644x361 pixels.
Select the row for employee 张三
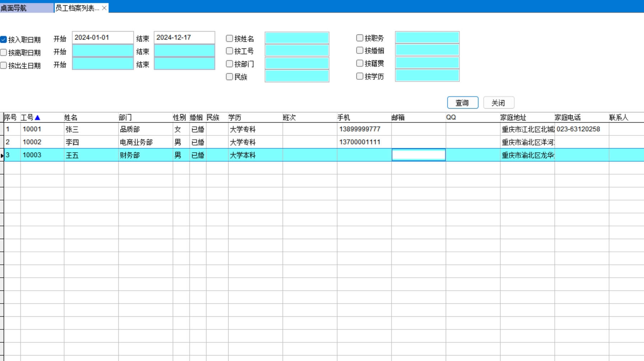pos(72,129)
